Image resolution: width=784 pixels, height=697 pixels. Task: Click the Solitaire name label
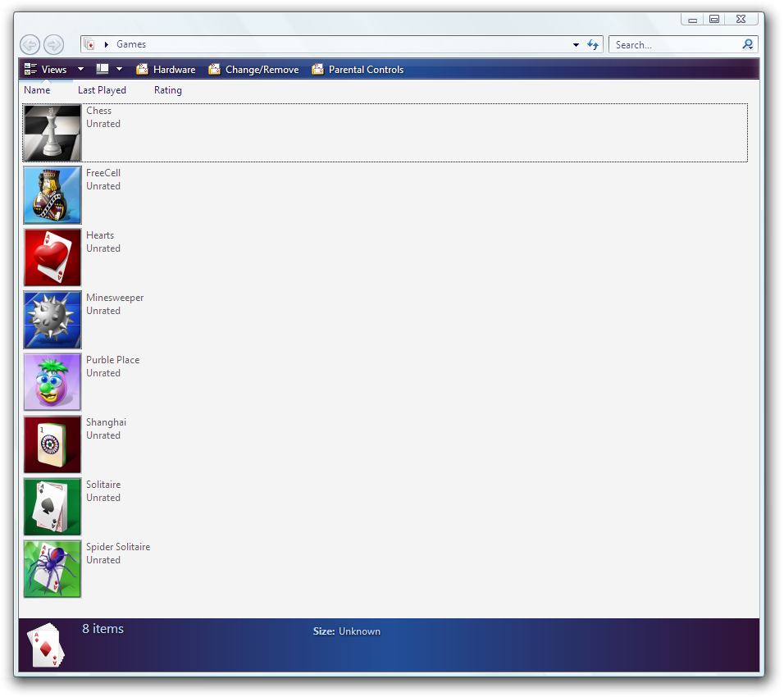[103, 485]
